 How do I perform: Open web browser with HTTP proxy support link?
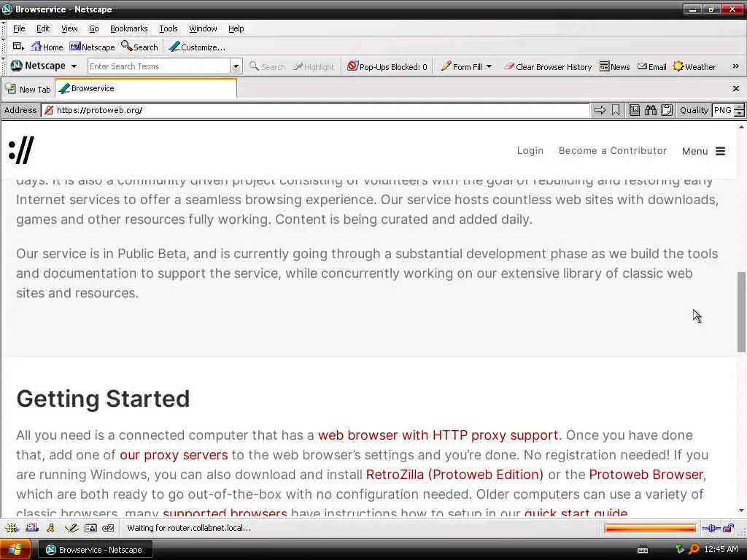[x=438, y=435]
